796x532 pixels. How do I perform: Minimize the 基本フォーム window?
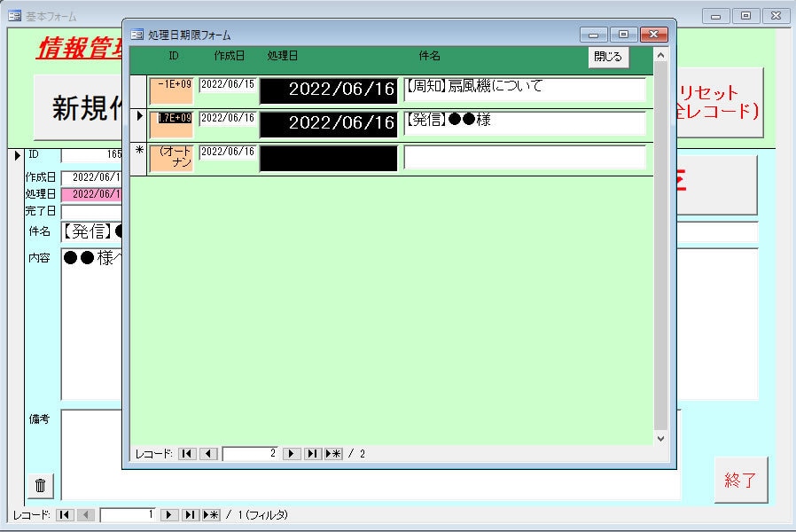click(716, 16)
